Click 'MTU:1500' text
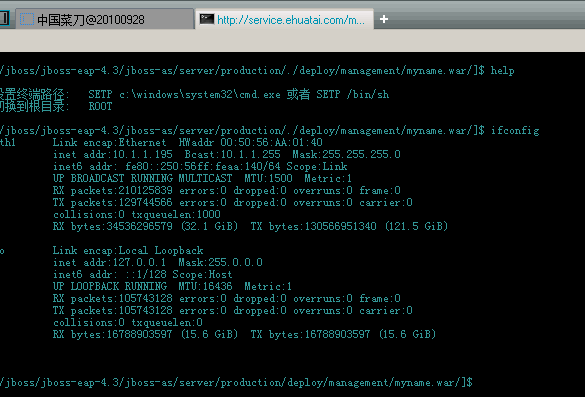This screenshot has height=400, width=585. tap(268, 178)
